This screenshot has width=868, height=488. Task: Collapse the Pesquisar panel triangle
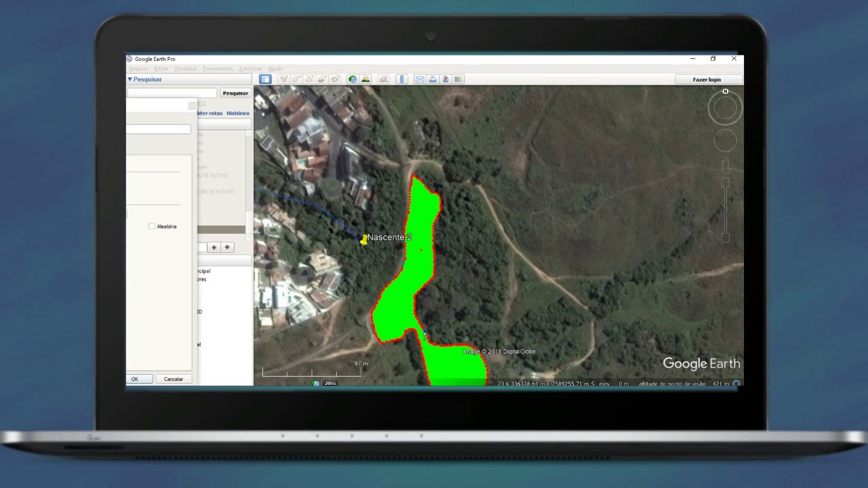pyautogui.click(x=130, y=79)
